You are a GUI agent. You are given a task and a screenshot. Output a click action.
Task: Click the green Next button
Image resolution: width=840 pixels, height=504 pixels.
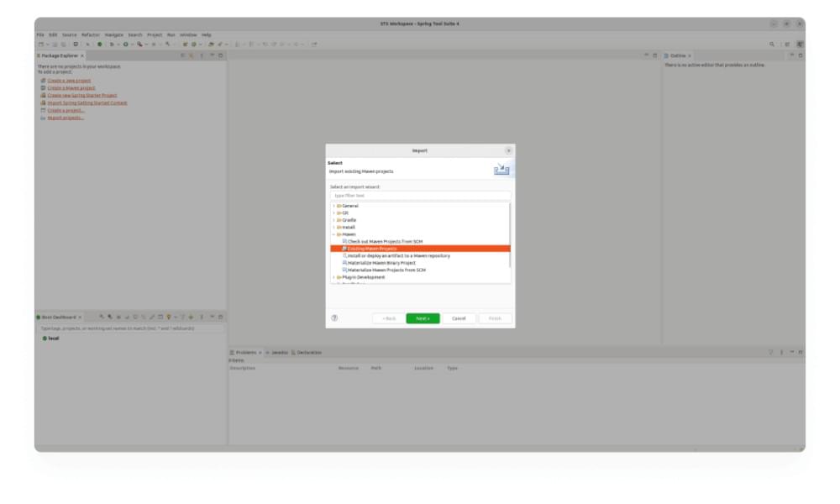click(x=423, y=318)
